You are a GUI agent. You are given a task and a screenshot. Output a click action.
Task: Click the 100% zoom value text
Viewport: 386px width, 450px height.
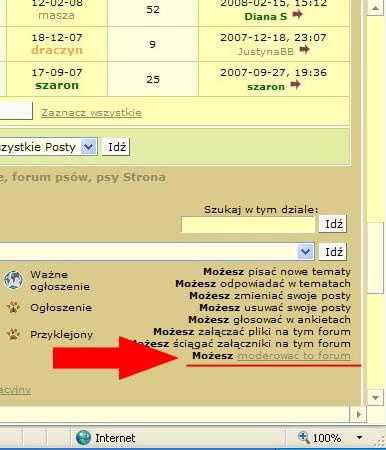(327, 438)
